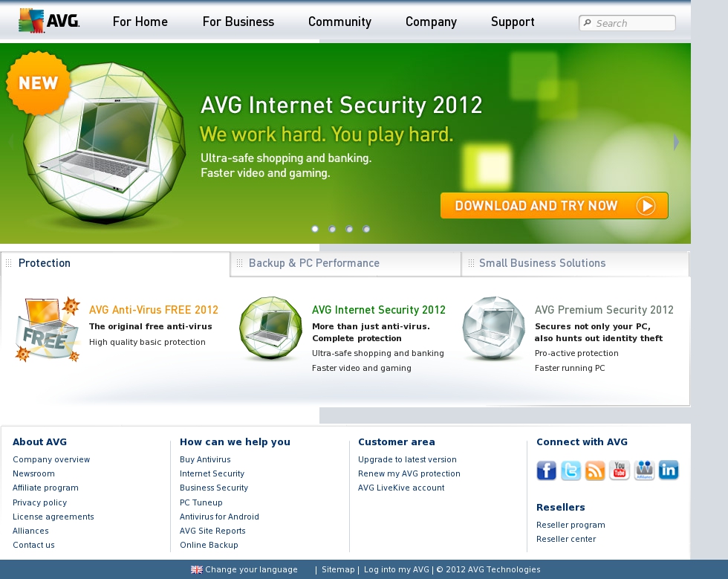Open the For Home navigation menu

(140, 22)
